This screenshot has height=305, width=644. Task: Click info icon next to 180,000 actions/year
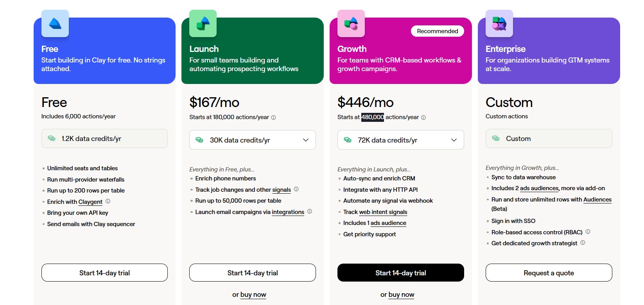[x=274, y=118]
